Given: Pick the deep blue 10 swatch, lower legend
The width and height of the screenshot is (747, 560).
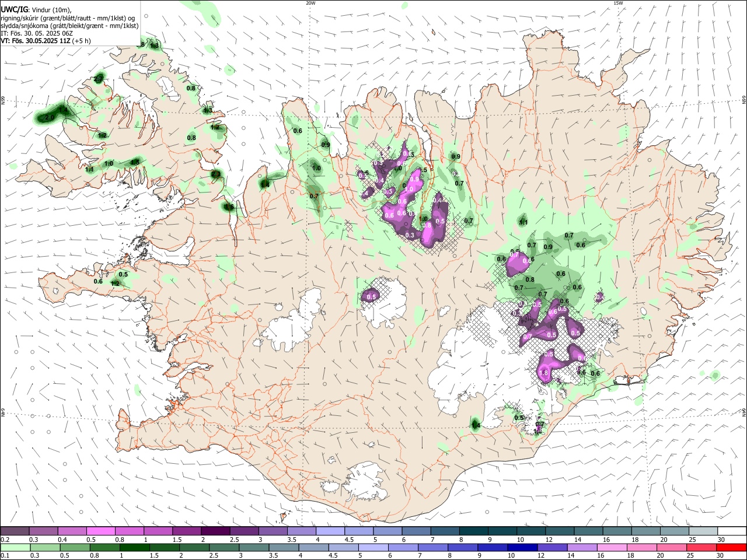Looking at the screenshot, I should 521,547.
